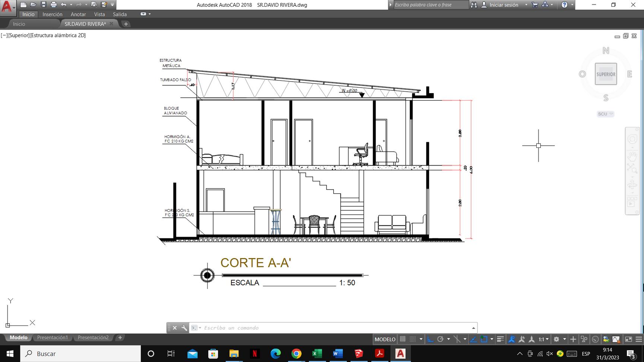This screenshot has width=644, height=362.
Task: Close the SR.DAVID RIVERA drawing tab
Action: click(111, 24)
